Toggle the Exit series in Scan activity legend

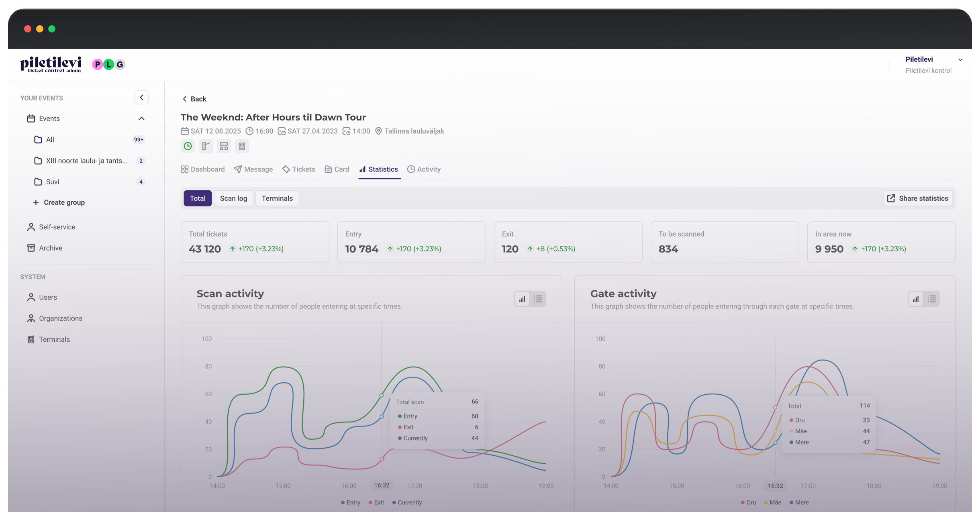click(376, 502)
